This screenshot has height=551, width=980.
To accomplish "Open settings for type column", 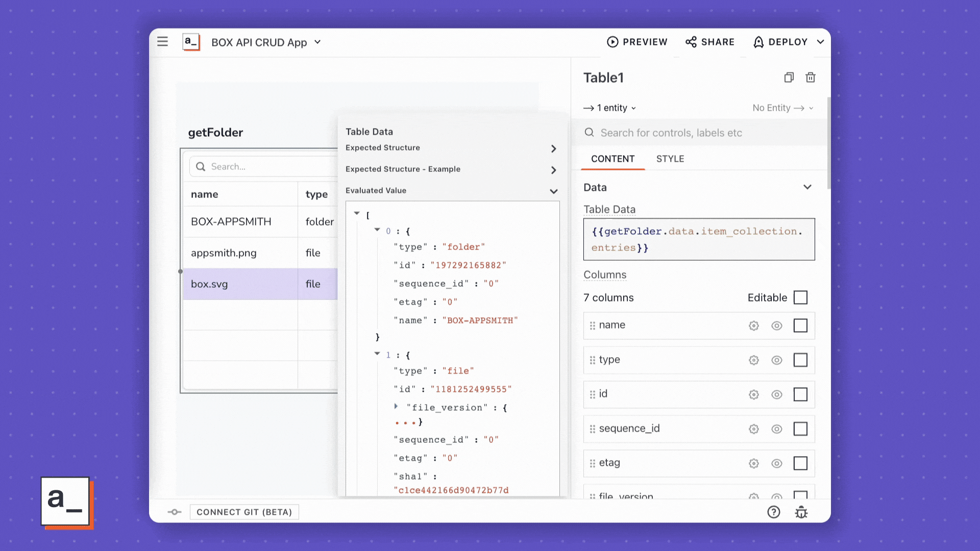I will tap(754, 360).
